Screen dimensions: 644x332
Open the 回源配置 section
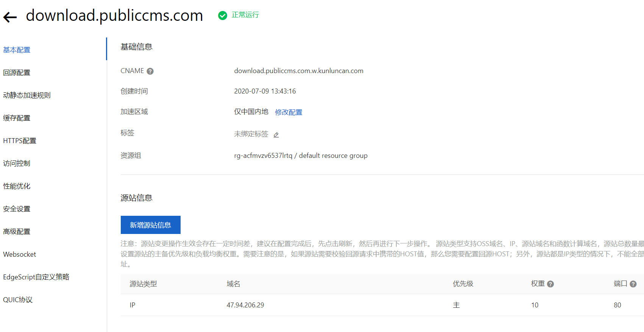coord(17,73)
